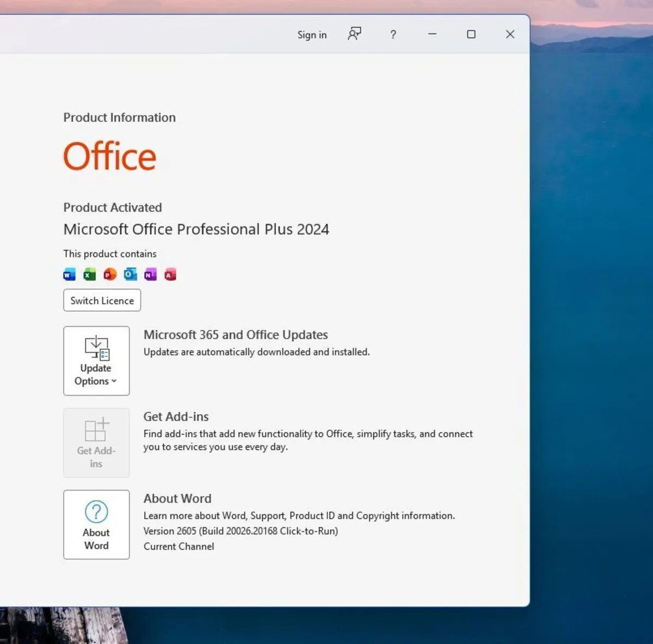Screen dimensions: 653x644
Task: Click 'This product contains' label
Action: [x=110, y=253]
